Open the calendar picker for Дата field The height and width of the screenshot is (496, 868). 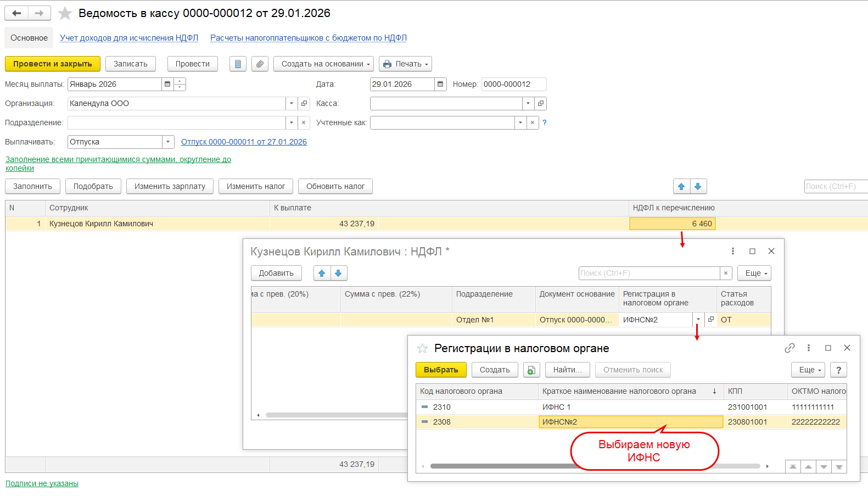440,84
